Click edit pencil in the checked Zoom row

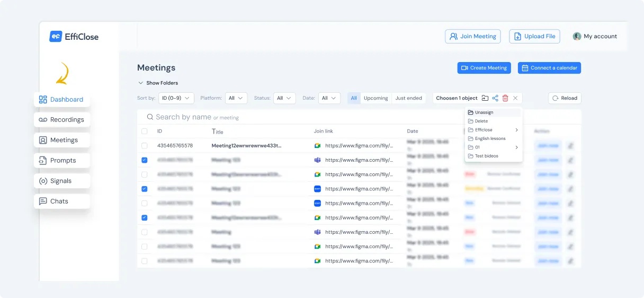(570, 189)
